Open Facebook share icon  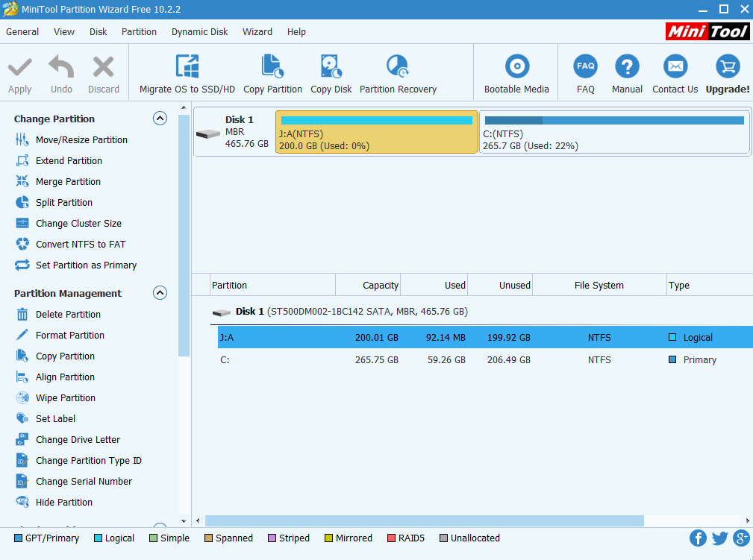698,538
